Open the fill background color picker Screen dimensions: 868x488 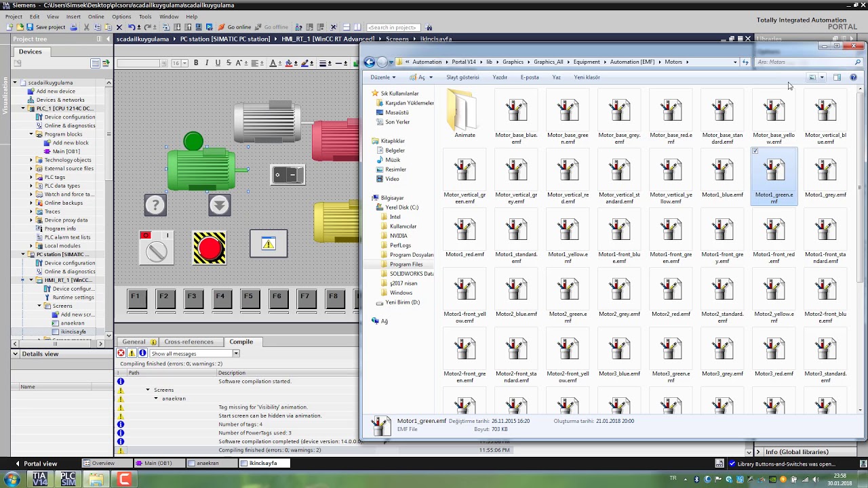(x=290, y=63)
